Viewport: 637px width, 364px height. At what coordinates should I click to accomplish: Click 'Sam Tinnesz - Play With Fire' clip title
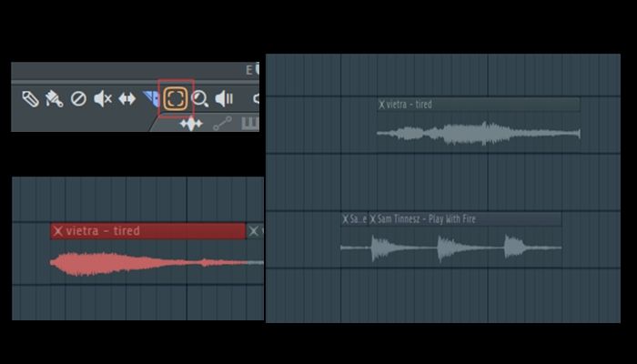pos(427,219)
